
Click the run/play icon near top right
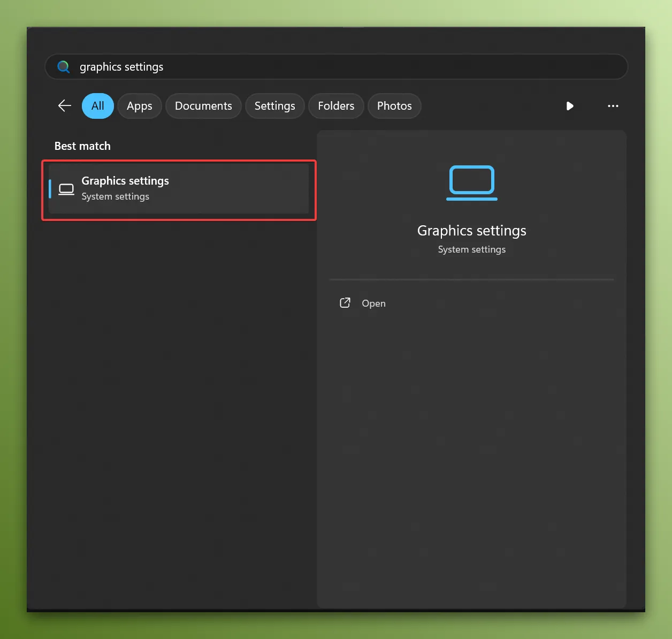coord(570,106)
